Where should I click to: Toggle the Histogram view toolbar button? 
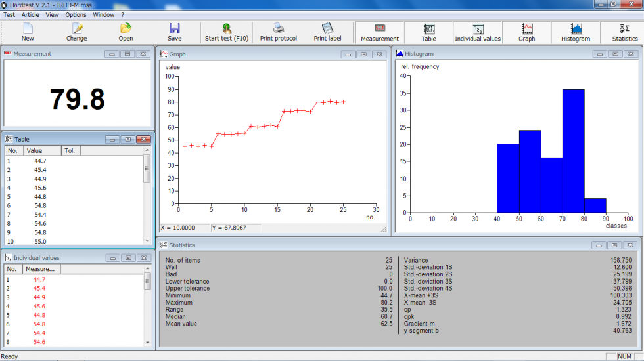tap(576, 29)
